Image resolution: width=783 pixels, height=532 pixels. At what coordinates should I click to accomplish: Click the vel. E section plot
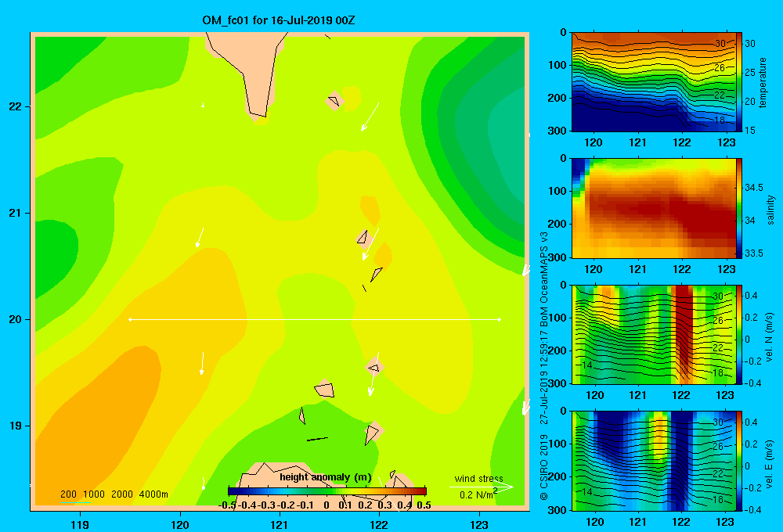pyautogui.click(x=653, y=461)
